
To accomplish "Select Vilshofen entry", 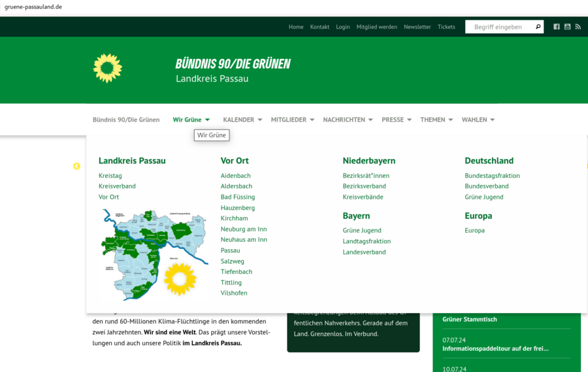I will coord(234,293).
